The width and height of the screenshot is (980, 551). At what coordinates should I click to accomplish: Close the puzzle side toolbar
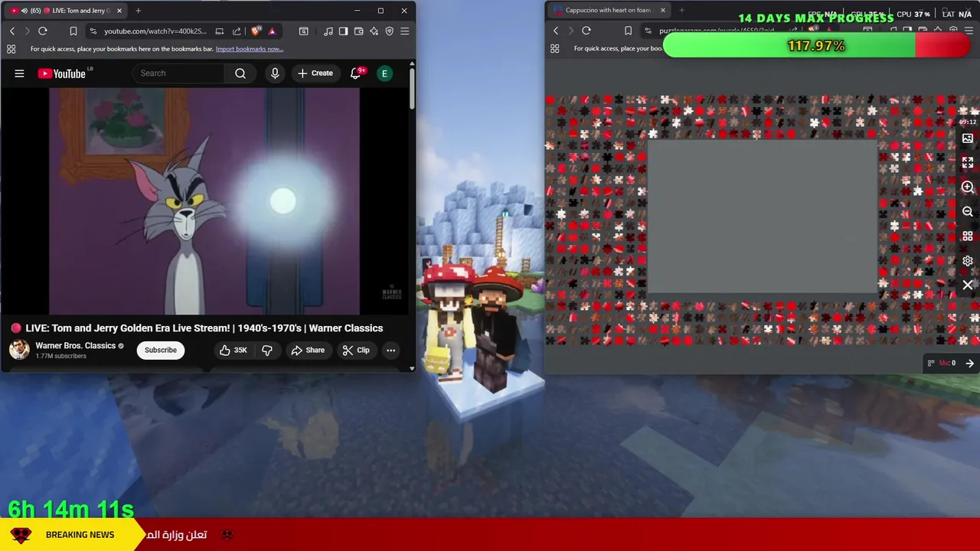pos(968,285)
